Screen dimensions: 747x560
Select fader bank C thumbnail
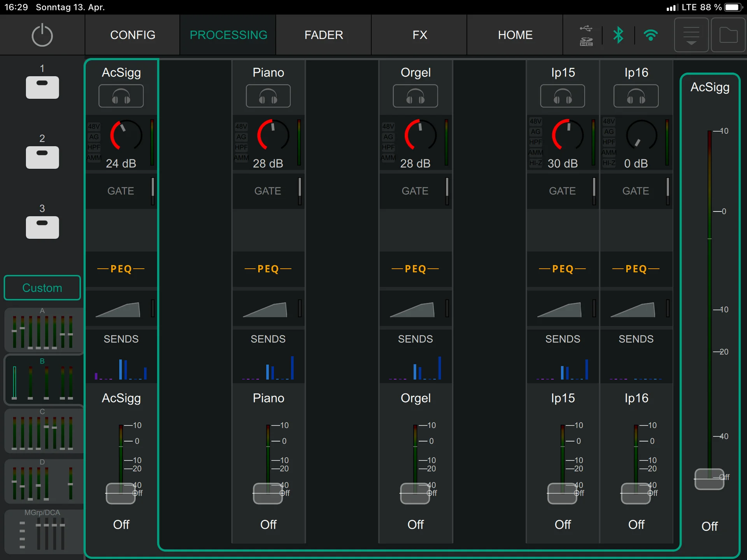(42, 430)
